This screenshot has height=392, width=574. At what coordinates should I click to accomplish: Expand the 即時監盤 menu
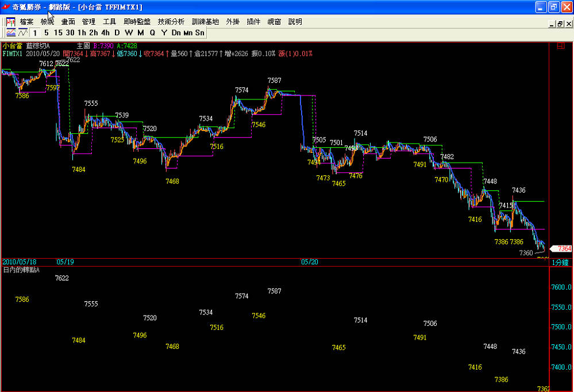(x=137, y=22)
